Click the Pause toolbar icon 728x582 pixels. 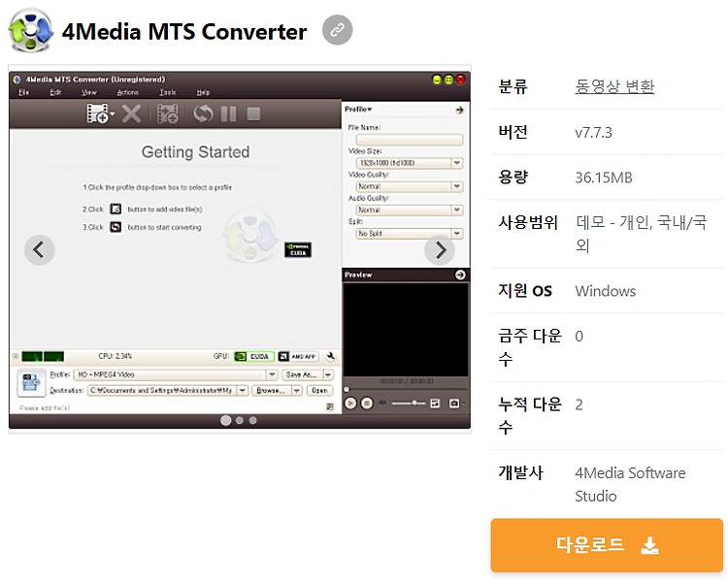(x=228, y=113)
